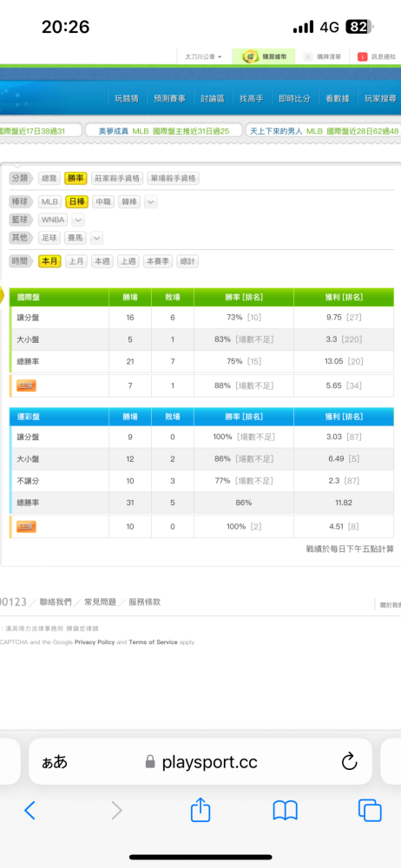Open the 看數據 nav menu

click(338, 99)
